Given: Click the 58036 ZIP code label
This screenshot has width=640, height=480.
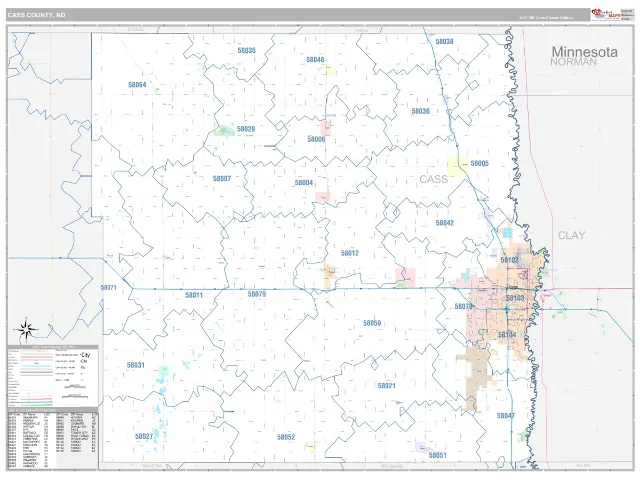Looking at the screenshot, I should (x=420, y=111).
